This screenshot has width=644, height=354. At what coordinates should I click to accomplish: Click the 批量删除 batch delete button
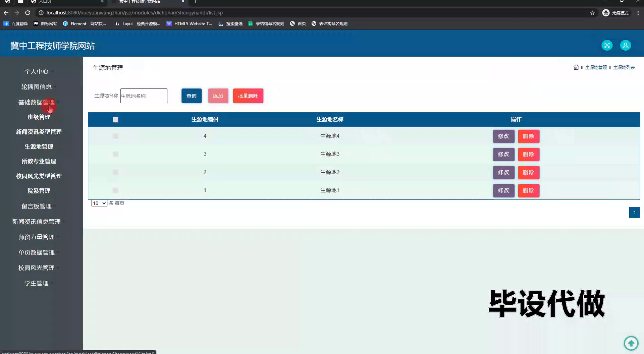click(248, 96)
